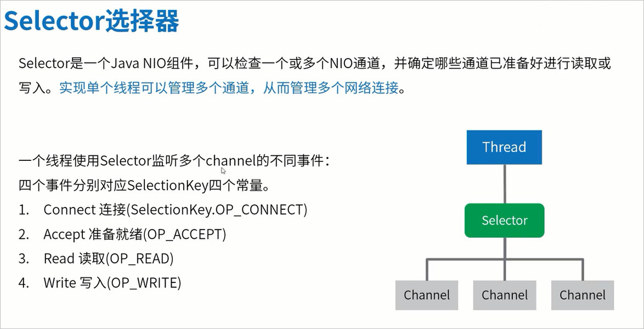
Task: Click the blue highlighted sentence about 单个线程
Action: tap(229, 88)
